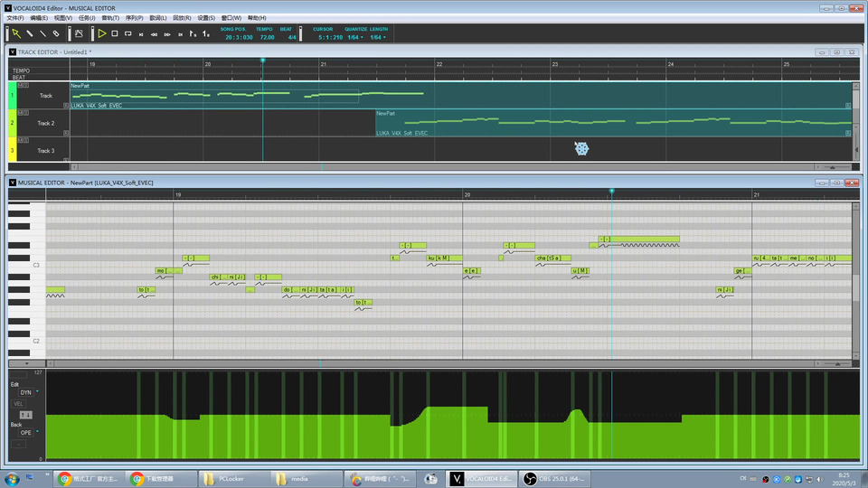Jump to song end
The width and height of the screenshot is (868, 488).
click(181, 34)
